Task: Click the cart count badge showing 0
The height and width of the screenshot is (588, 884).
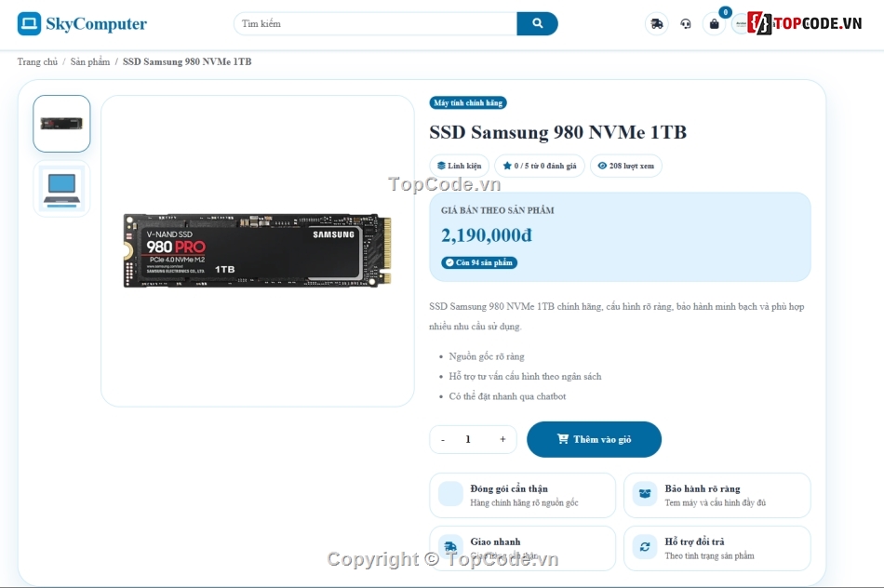Action: [x=725, y=12]
